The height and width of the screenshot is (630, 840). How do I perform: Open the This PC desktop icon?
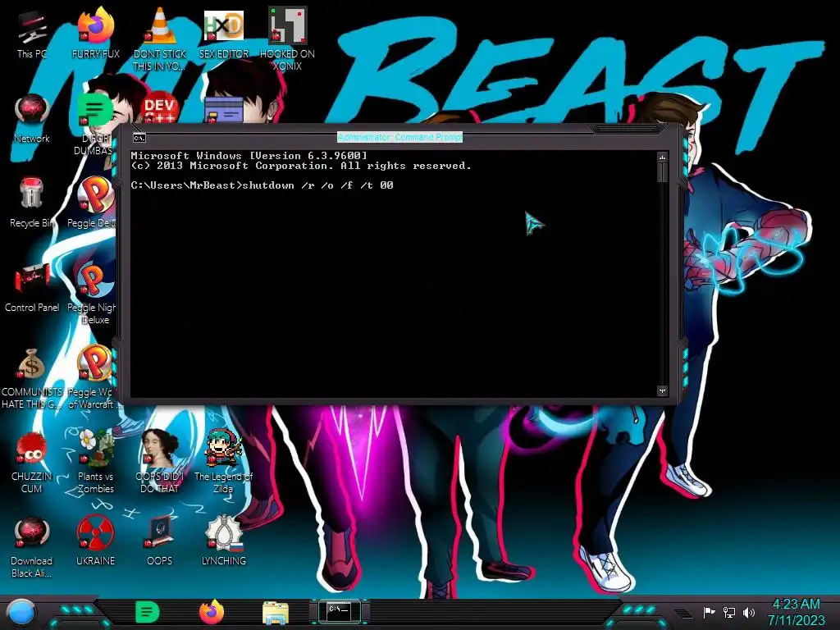coord(32,34)
